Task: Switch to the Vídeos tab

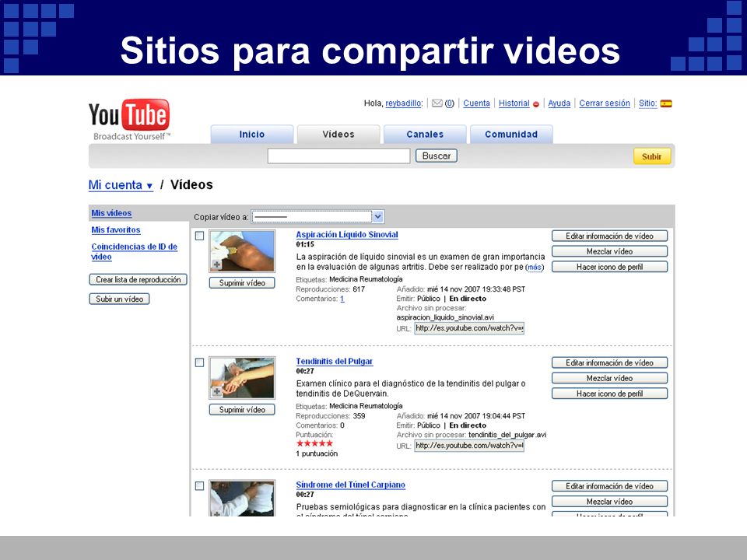Action: click(x=338, y=135)
